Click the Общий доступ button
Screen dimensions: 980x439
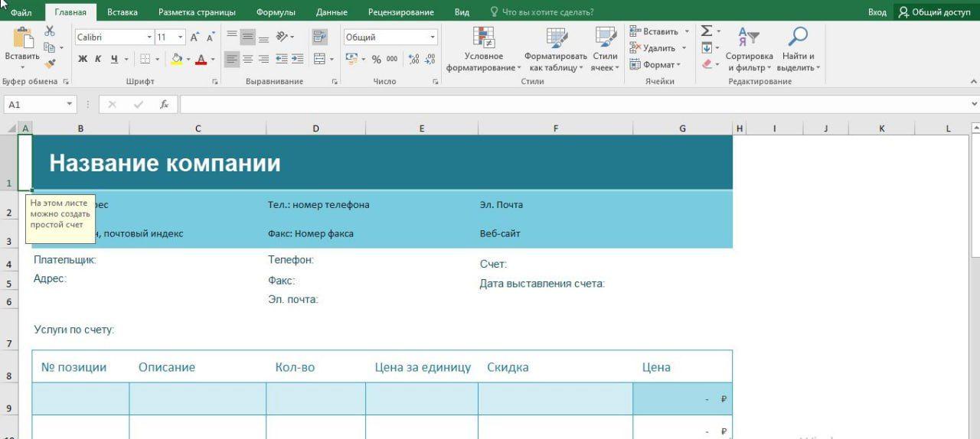pos(935,12)
